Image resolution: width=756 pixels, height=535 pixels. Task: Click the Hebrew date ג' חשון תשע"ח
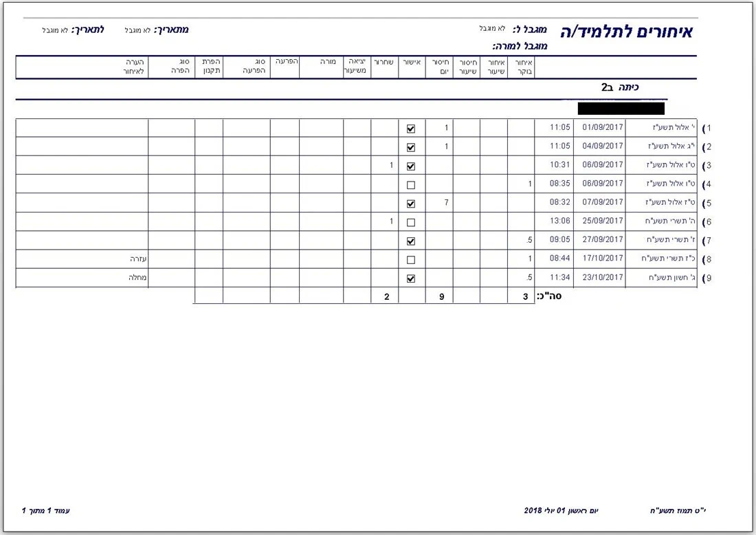pos(673,277)
